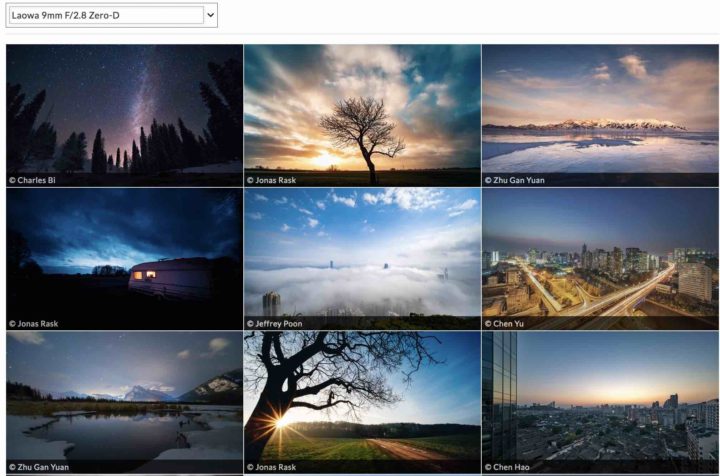Click the dropdown chevron arrow next to lens name
Screen dimensions: 720x476
tap(210, 15)
